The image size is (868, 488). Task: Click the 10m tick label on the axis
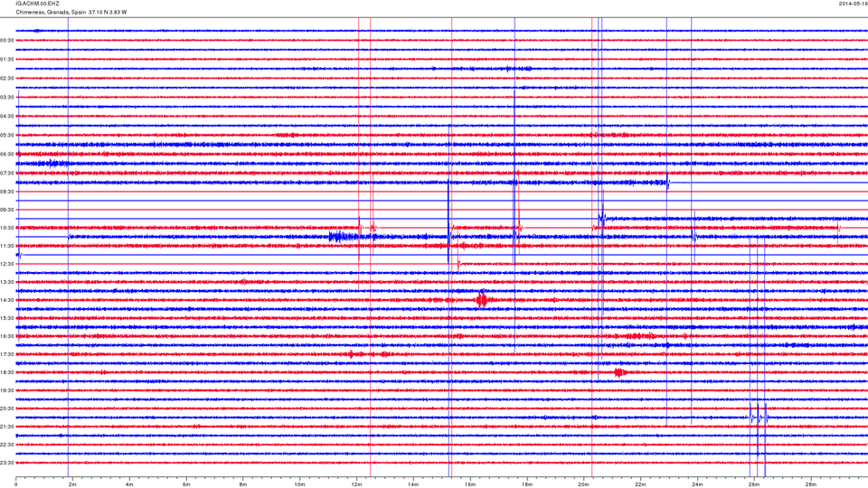[299, 484]
